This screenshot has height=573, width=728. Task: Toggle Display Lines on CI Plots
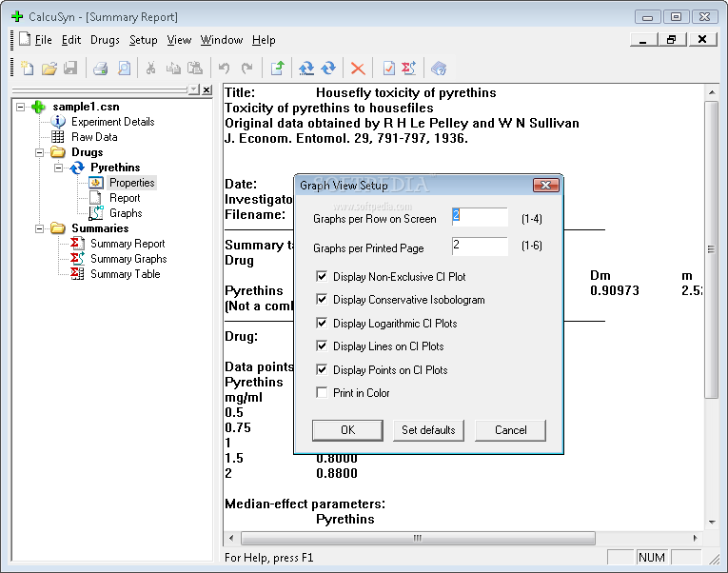pyautogui.click(x=322, y=346)
